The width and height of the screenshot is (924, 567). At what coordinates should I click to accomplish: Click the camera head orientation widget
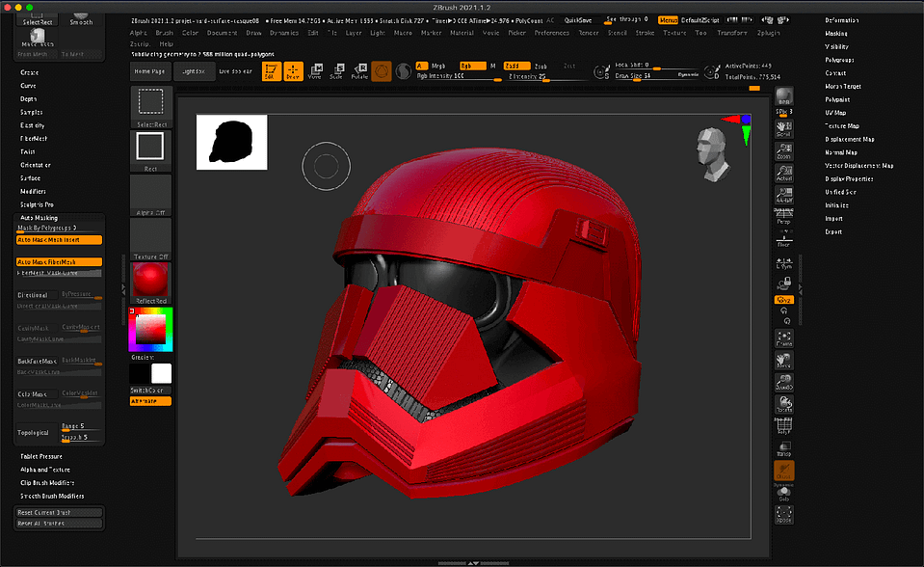pos(712,154)
